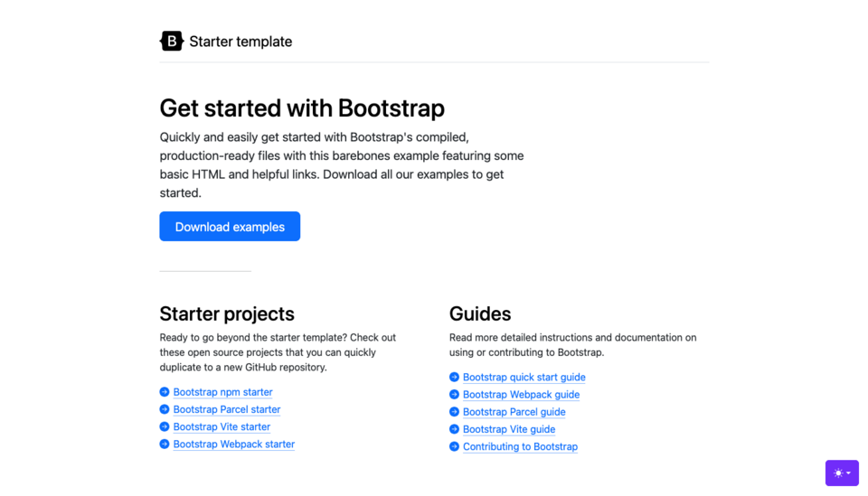Click arrow icon beside Bootstrap Parcel guide
The image size is (868, 496).
coord(454,412)
